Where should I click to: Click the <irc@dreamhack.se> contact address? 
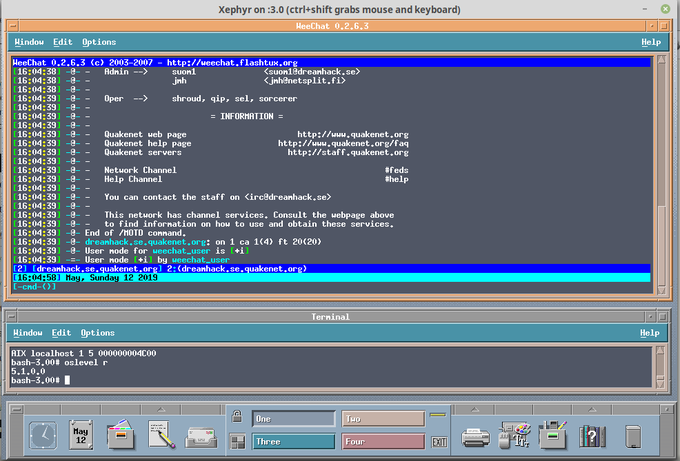pyautogui.click(x=288, y=197)
